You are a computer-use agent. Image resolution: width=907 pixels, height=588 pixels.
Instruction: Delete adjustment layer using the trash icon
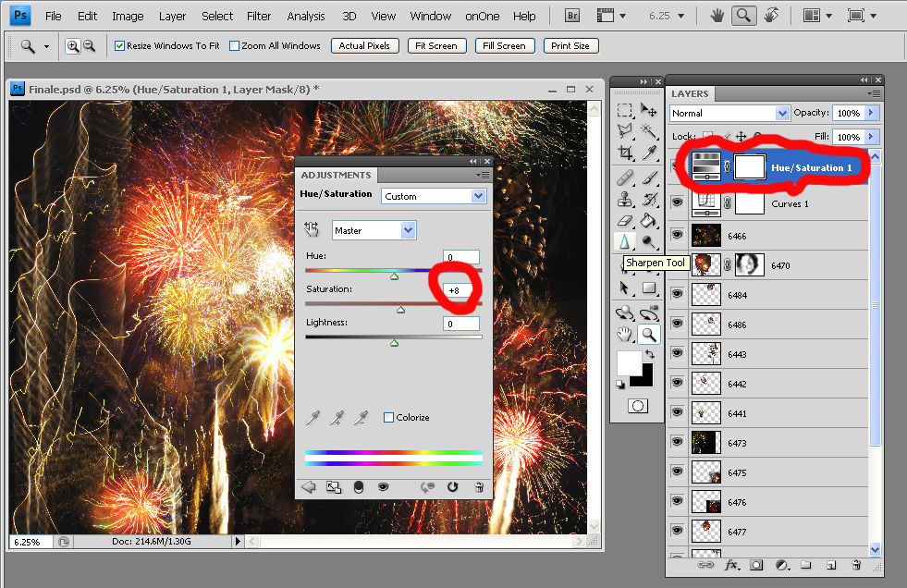(479, 486)
